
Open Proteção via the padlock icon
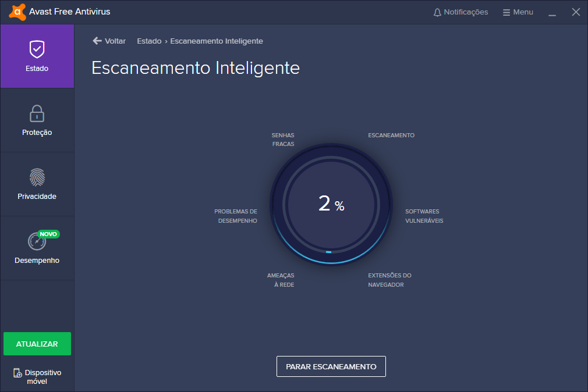pyautogui.click(x=37, y=115)
